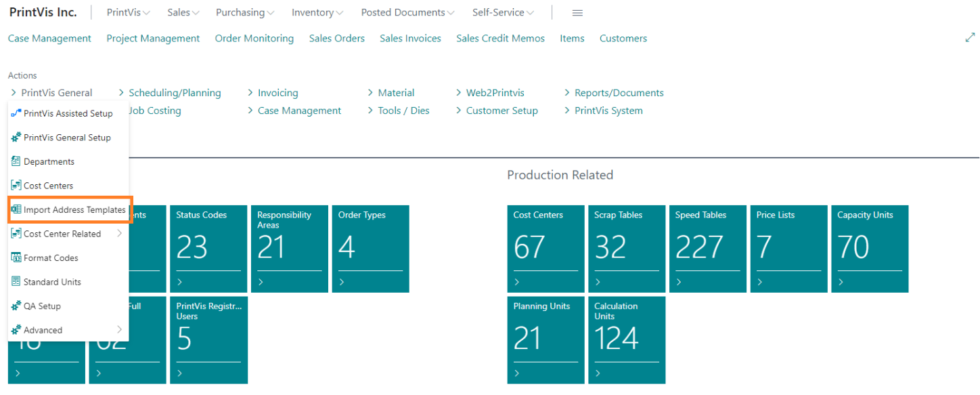
Task: Click the Format Codes menu icon
Action: (x=16, y=257)
